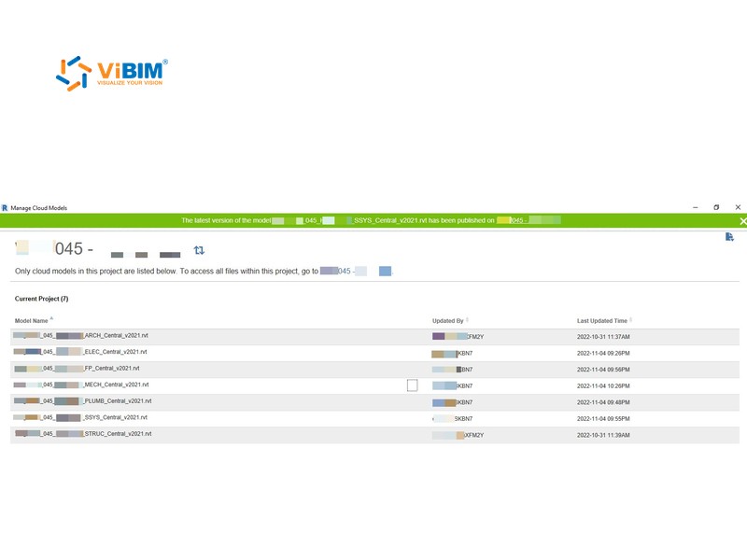Screen dimensions: 747x560
Task: Close the Manage Cloud Models window
Action: point(738,207)
